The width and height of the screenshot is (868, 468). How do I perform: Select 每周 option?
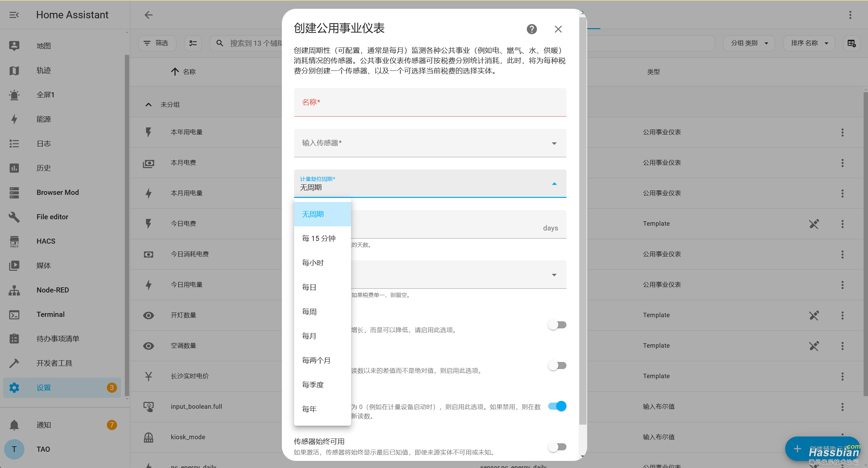[322, 312]
